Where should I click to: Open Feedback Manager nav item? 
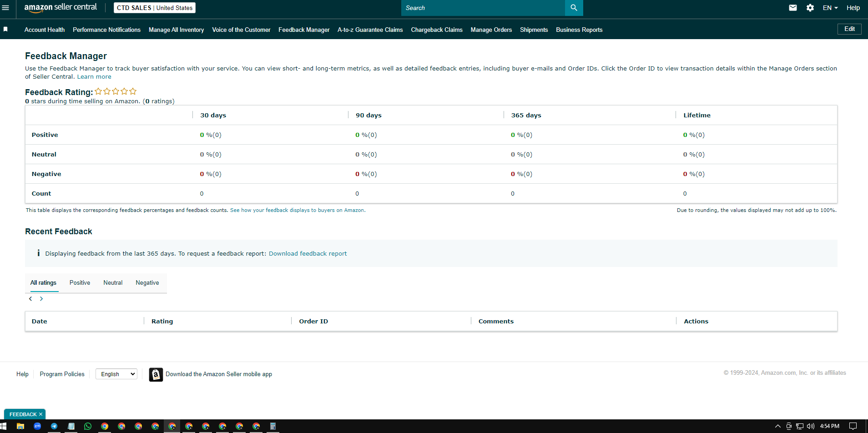[x=304, y=30]
